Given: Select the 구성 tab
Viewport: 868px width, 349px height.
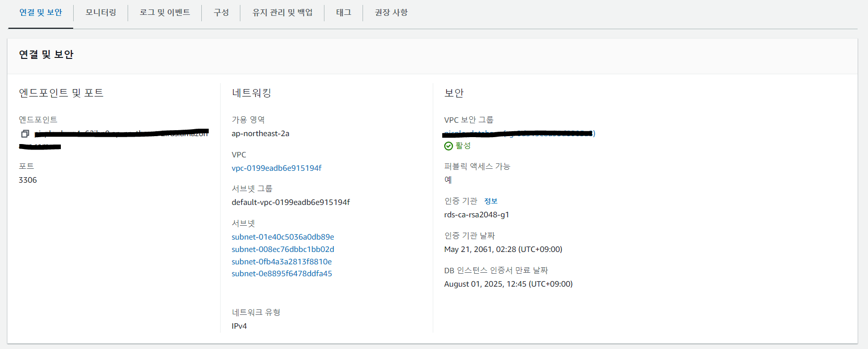Looking at the screenshot, I should pyautogui.click(x=221, y=12).
